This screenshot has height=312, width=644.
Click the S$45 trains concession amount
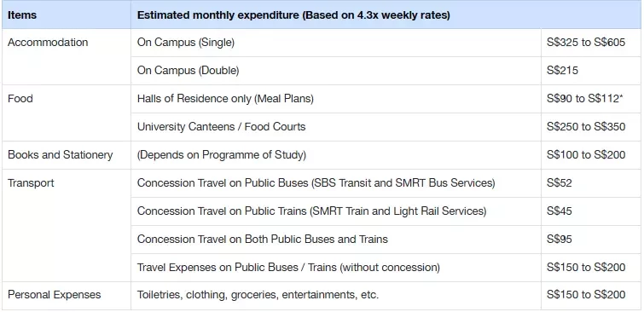coord(559,211)
